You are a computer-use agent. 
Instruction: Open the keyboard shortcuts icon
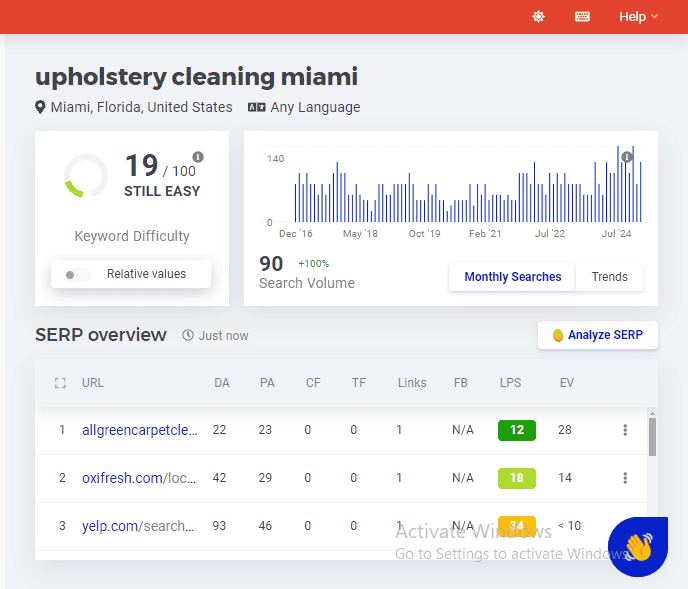582,17
